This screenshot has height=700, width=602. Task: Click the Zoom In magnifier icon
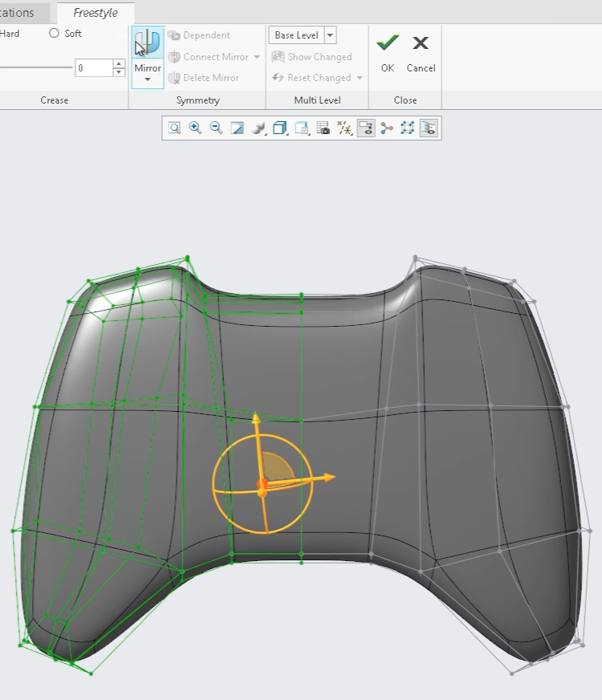click(x=195, y=128)
